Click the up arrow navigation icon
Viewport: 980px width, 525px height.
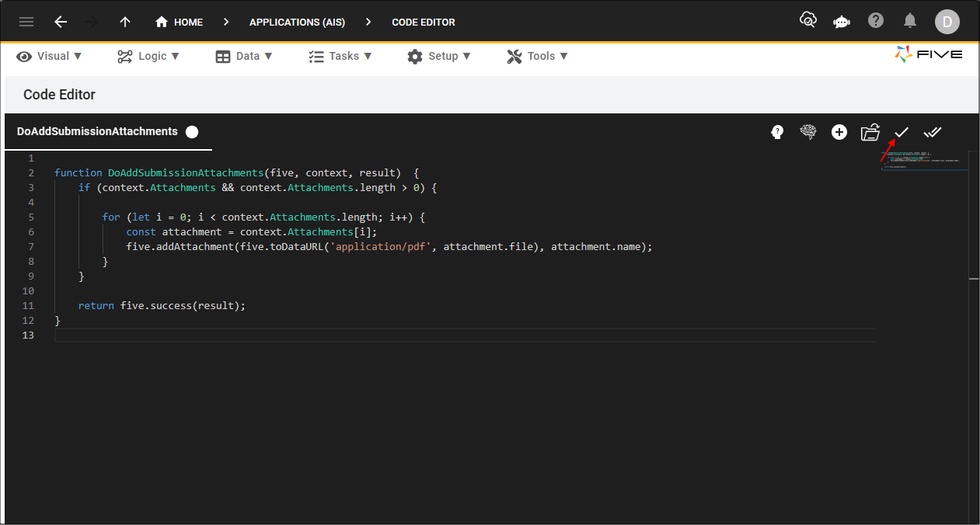125,22
